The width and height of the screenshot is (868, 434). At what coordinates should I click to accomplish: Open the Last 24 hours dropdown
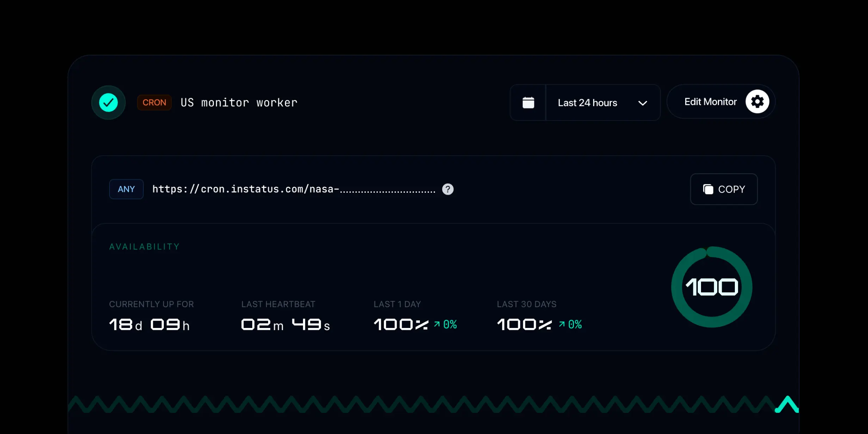[x=588, y=103]
